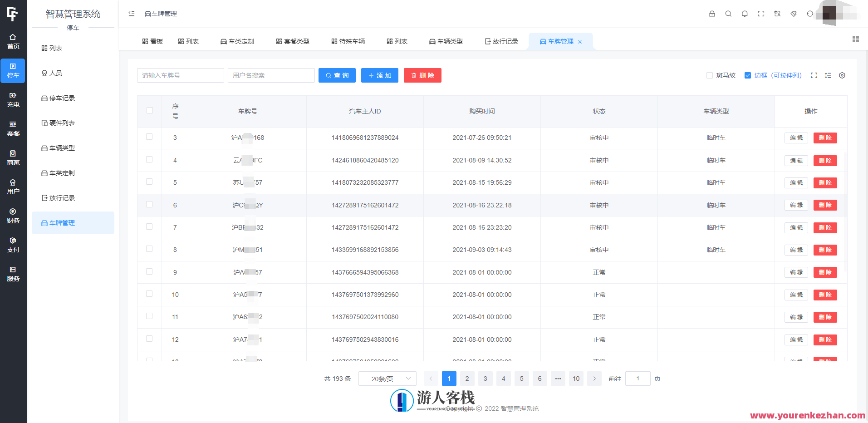The image size is (868, 423).
Task: Expand the ... pagination ellipsis
Action: coord(558,378)
